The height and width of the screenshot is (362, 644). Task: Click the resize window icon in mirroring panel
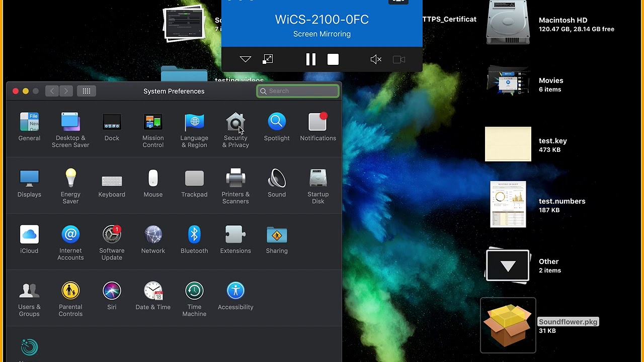click(268, 59)
